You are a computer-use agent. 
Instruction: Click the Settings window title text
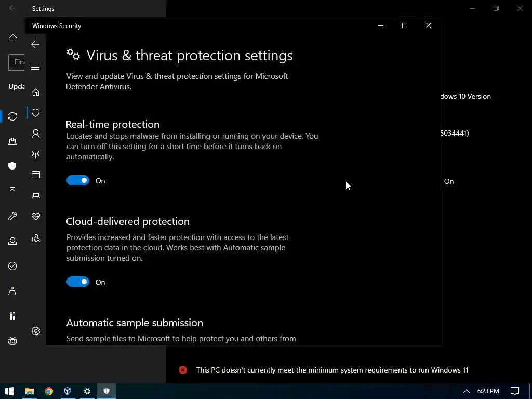(43, 8)
